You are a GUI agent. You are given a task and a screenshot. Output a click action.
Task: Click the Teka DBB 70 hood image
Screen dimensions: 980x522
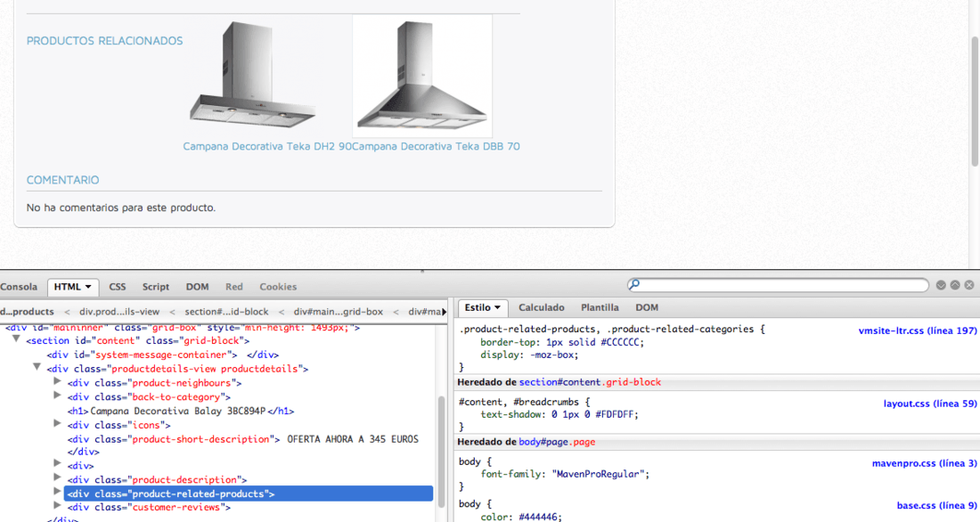tap(422, 75)
